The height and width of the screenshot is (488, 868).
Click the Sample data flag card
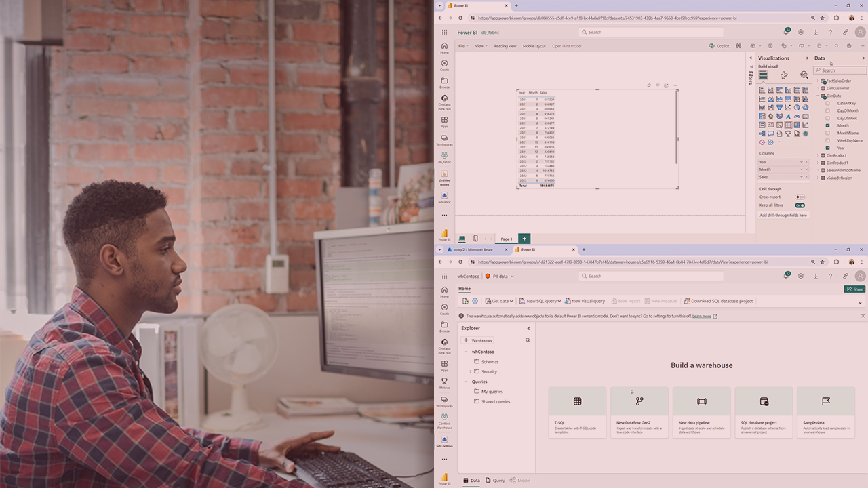point(825,412)
